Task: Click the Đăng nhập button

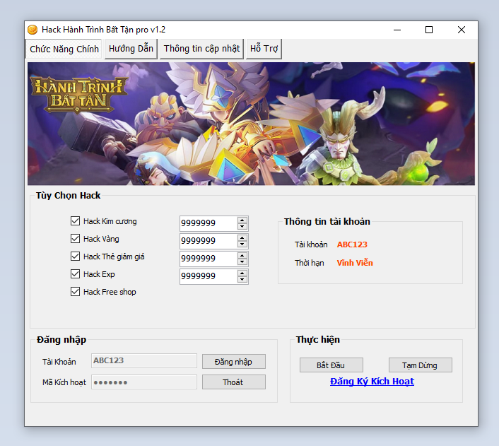Action: 233,362
